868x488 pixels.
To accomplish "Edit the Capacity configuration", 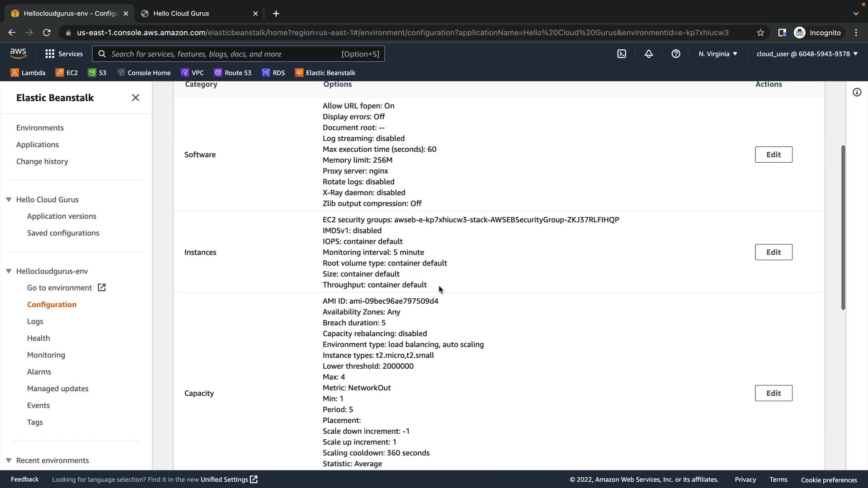I will (773, 393).
